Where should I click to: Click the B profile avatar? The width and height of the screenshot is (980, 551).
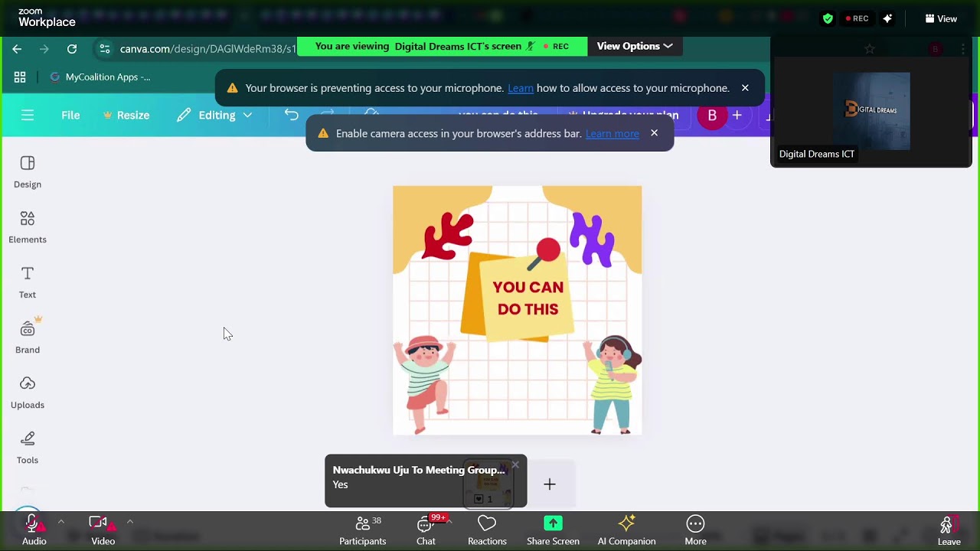tap(712, 116)
